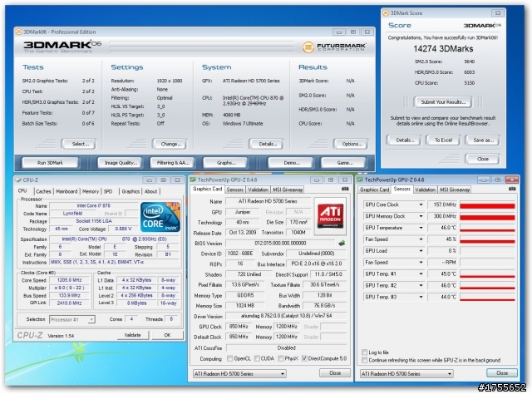Open MSI Giveaway tab in GPU-Z Sensors window
The height and width of the screenshot is (394, 532).
(x=455, y=190)
